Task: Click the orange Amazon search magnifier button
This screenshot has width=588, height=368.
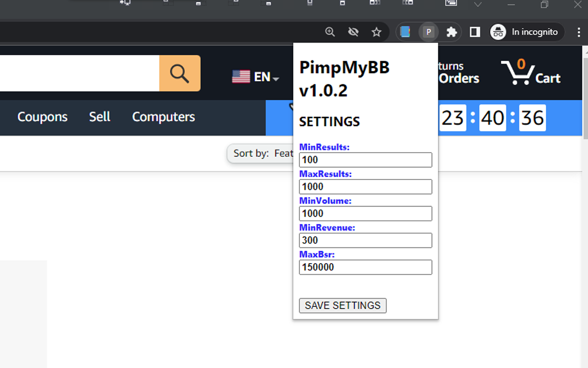Action: pyautogui.click(x=180, y=73)
